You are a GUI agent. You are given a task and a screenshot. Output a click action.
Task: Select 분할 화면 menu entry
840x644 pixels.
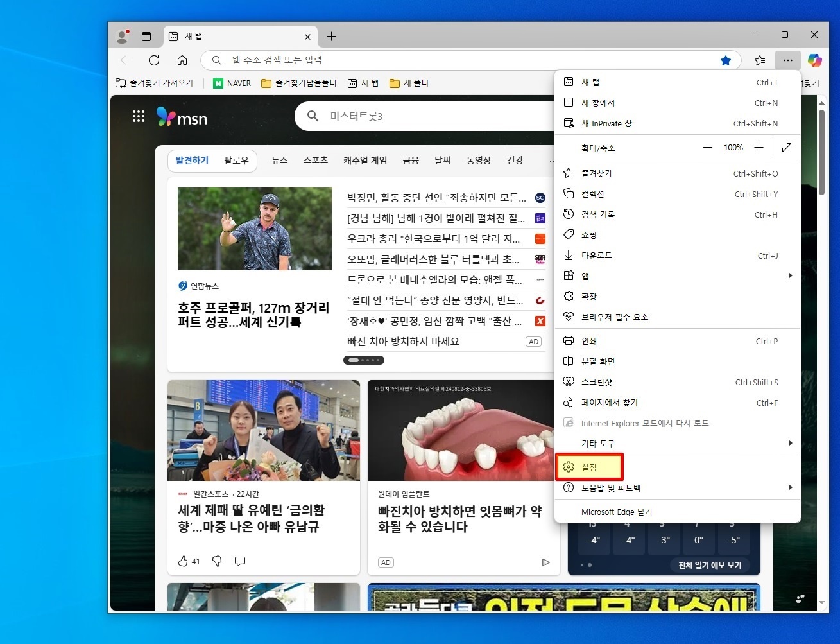(678, 361)
